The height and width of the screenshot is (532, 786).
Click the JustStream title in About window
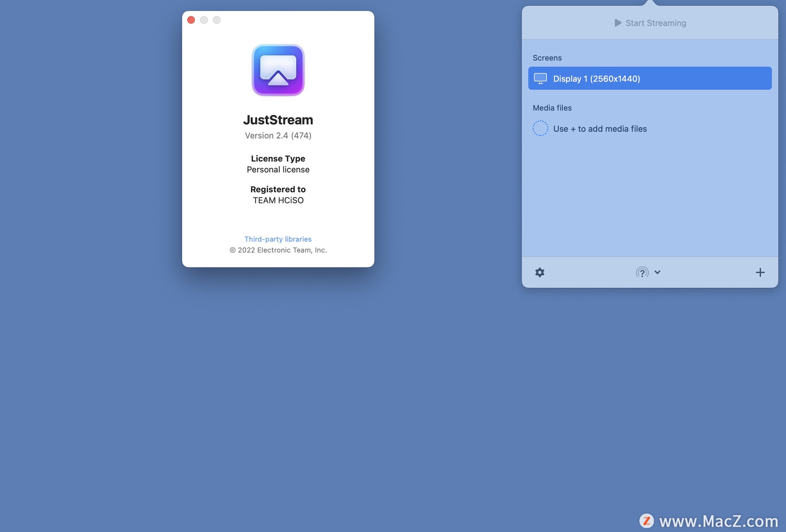click(x=278, y=120)
